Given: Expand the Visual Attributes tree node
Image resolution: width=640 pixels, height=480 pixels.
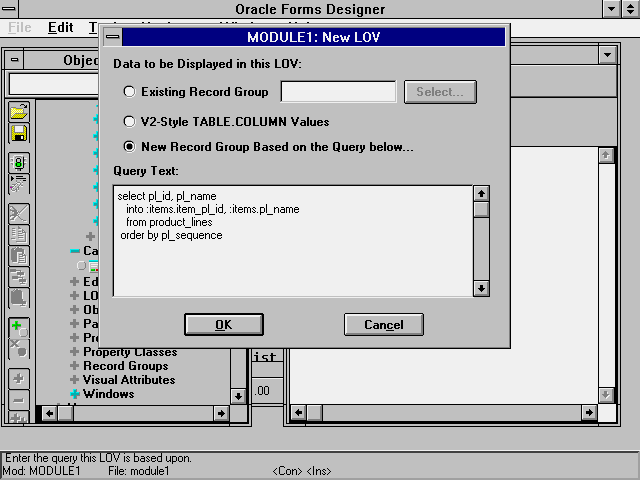Looking at the screenshot, I should (x=75, y=380).
